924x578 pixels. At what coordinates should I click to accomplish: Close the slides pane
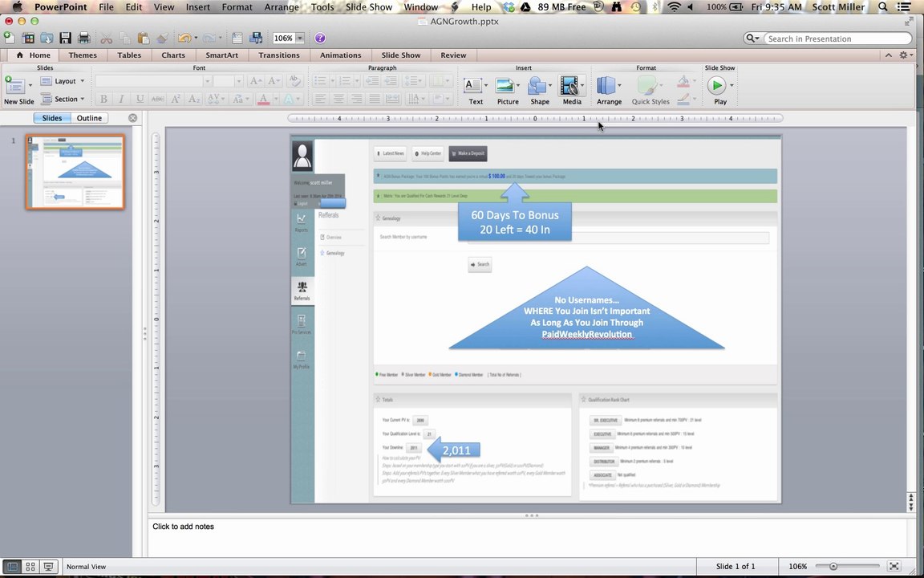[x=132, y=118]
